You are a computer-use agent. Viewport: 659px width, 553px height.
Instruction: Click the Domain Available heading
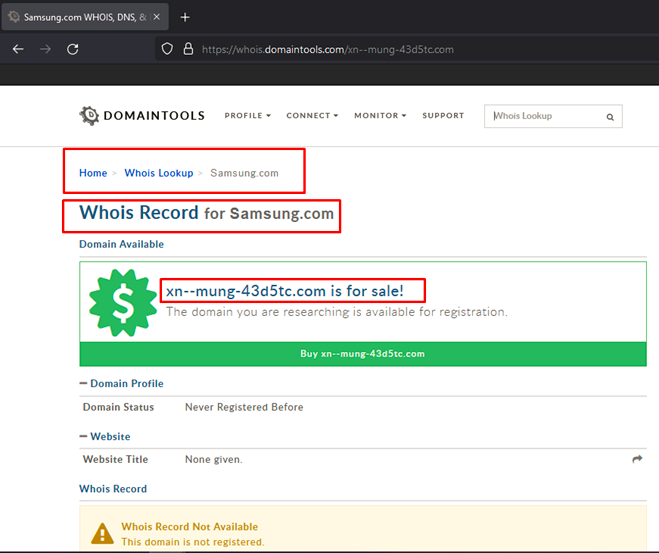[121, 244]
